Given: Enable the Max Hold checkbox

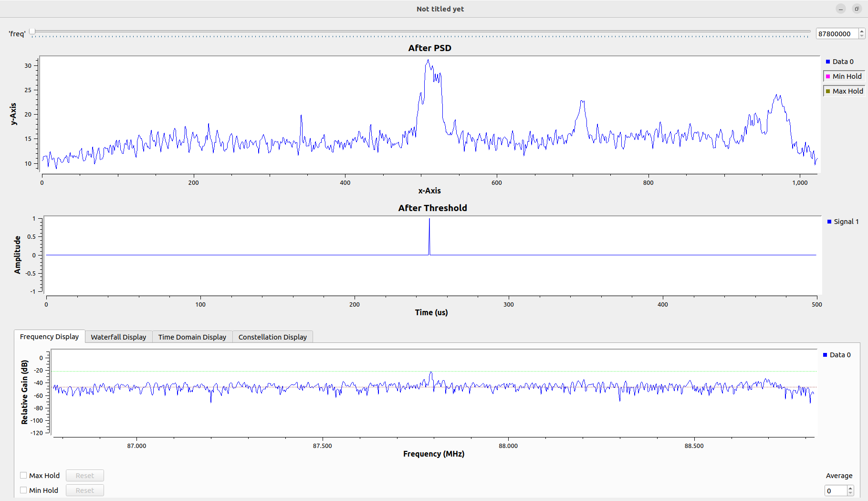Looking at the screenshot, I should [x=23, y=475].
